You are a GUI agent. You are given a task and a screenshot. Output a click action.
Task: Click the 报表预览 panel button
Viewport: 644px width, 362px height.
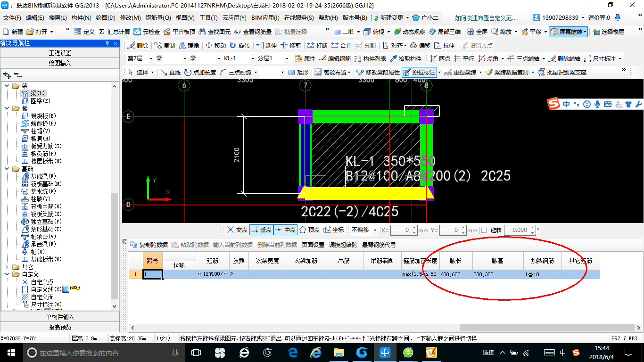click(x=60, y=327)
